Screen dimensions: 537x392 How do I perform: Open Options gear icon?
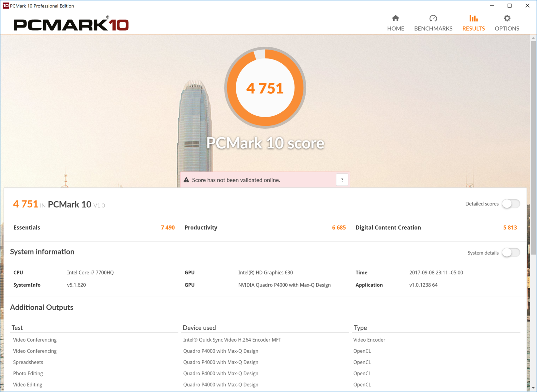[x=507, y=18]
